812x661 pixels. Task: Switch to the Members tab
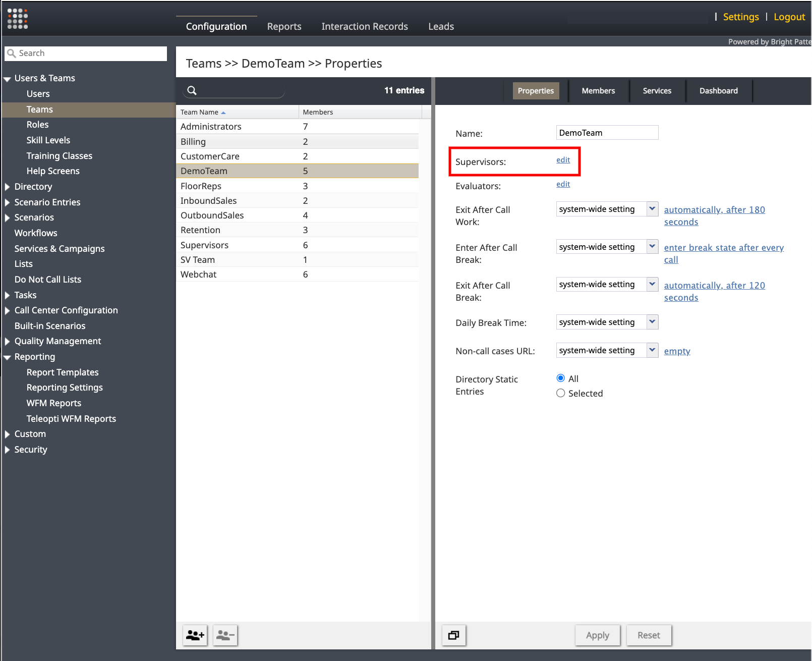click(x=598, y=91)
